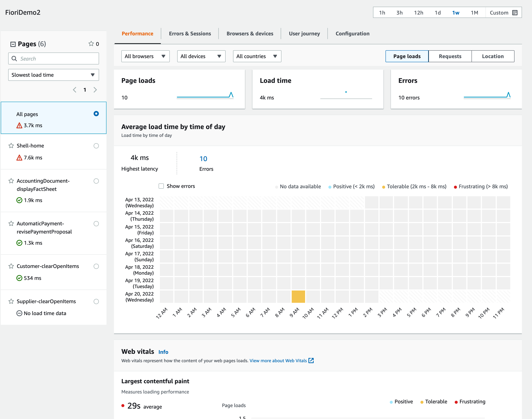Open the Web vitals Info link
The width and height of the screenshot is (532, 419).
pos(163,352)
